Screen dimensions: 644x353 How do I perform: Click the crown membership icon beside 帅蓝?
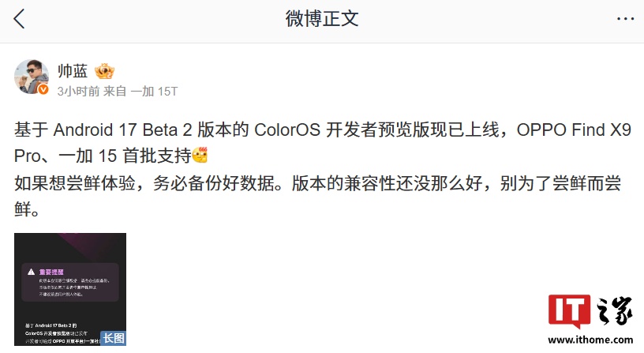(x=105, y=70)
